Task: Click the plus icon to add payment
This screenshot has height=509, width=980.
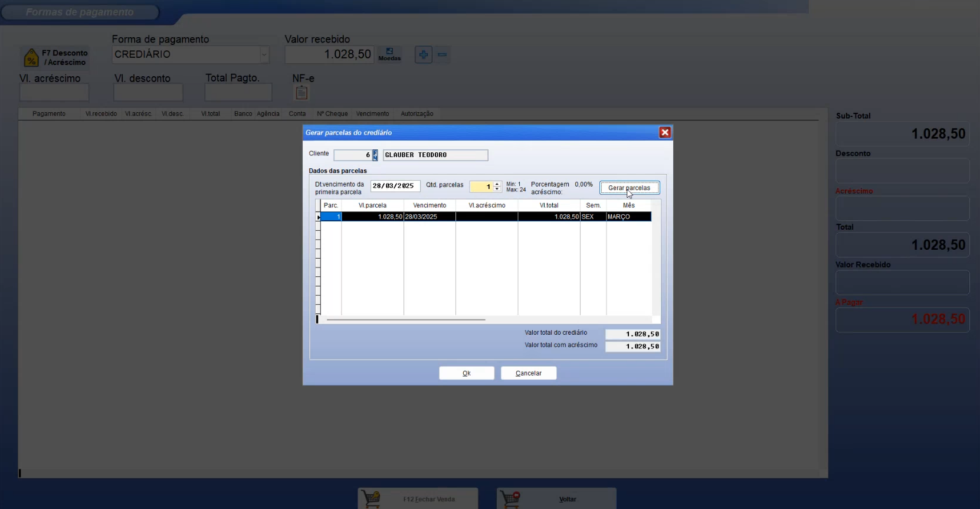Action: coord(423,55)
